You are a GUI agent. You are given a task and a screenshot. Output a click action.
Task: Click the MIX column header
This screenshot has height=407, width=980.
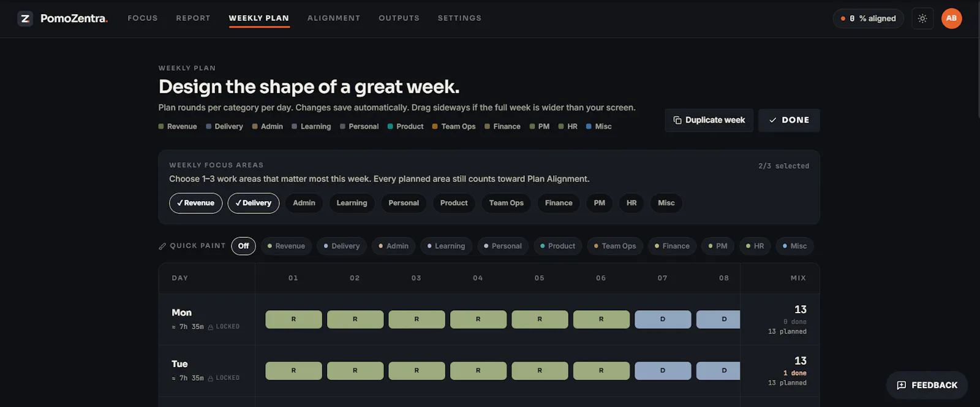pyautogui.click(x=798, y=278)
